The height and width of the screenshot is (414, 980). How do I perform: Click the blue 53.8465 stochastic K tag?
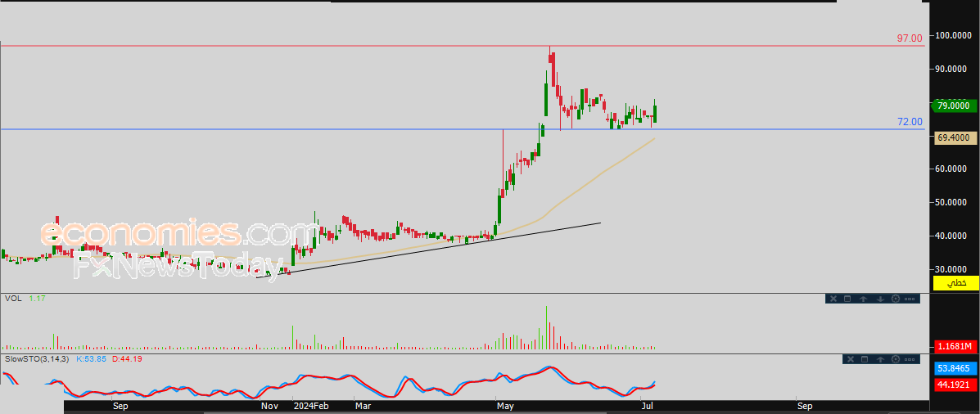point(955,368)
